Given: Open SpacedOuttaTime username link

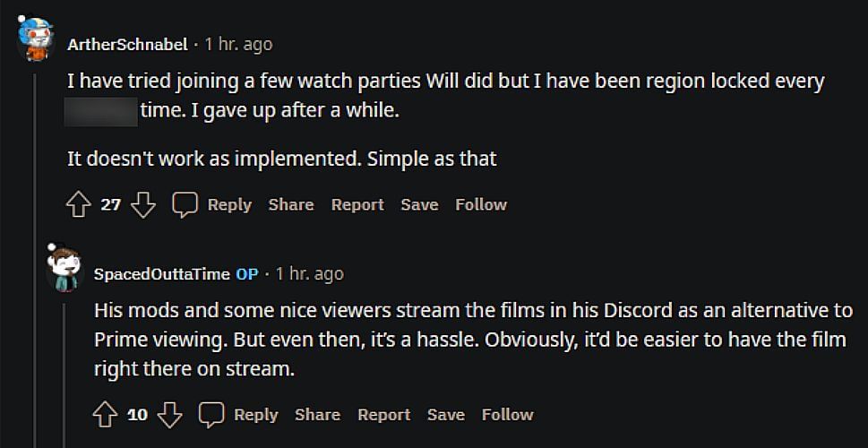Looking at the screenshot, I should point(162,273).
